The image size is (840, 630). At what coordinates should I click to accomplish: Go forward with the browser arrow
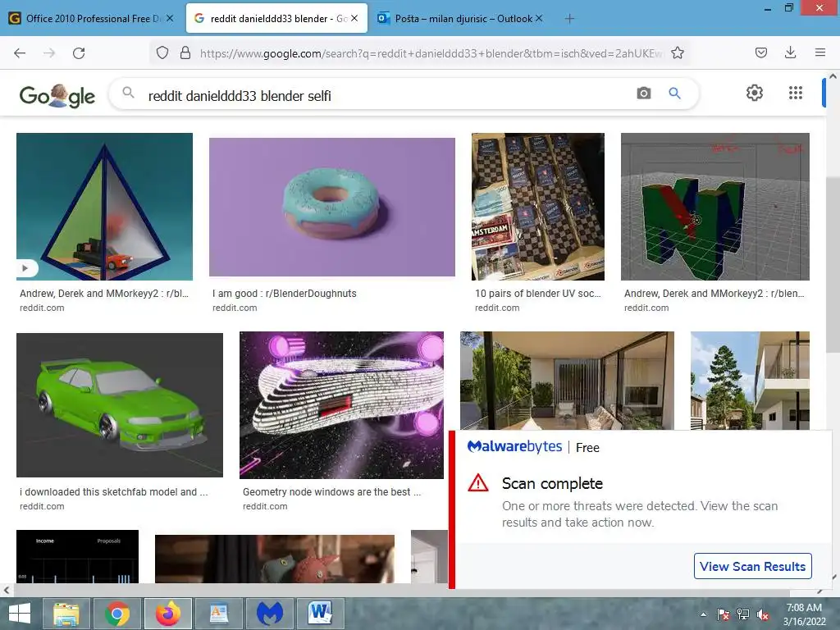click(x=49, y=53)
